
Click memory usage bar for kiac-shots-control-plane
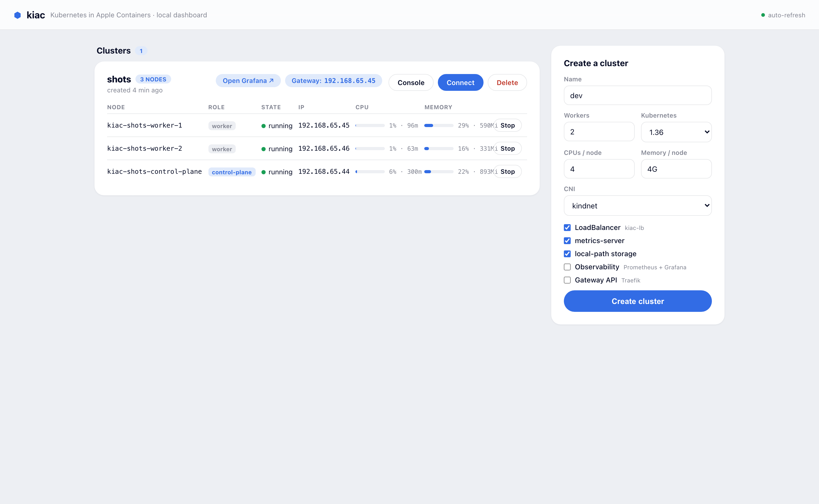[x=438, y=171]
